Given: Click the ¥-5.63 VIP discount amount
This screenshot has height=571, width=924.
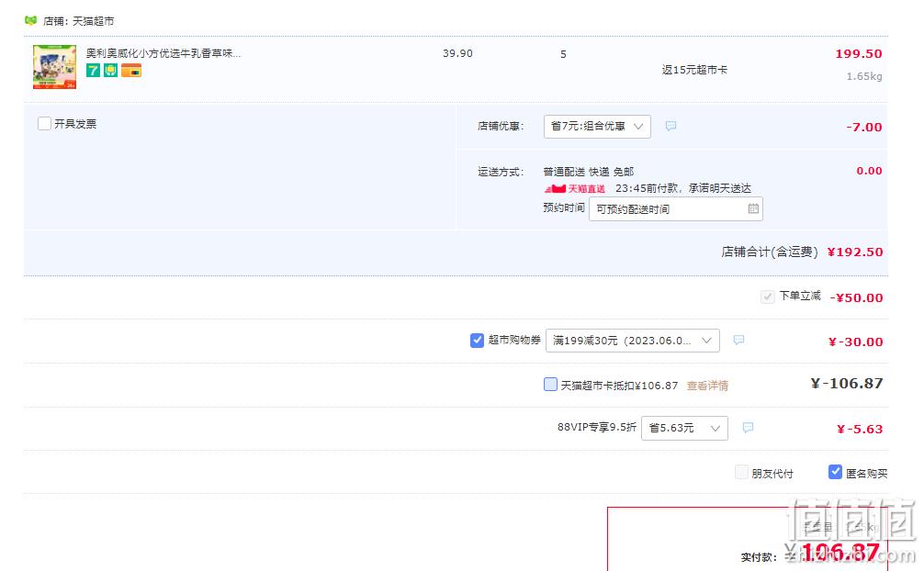Looking at the screenshot, I should pyautogui.click(x=860, y=429).
